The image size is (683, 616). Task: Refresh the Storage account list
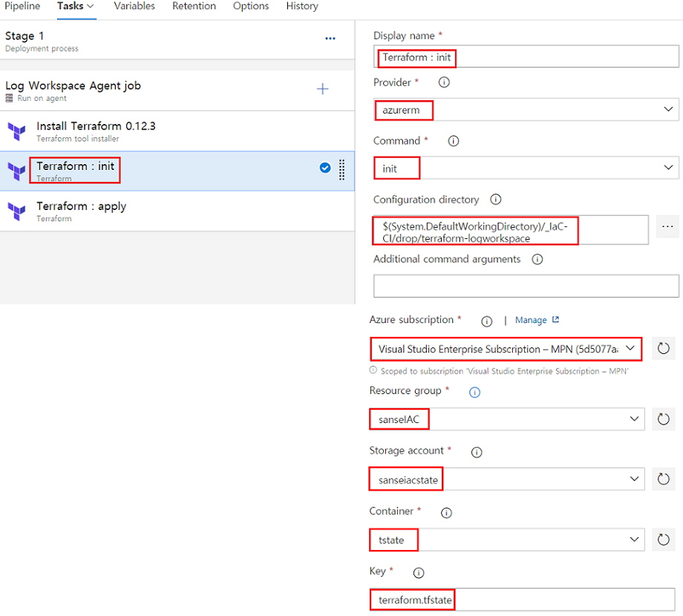point(664,479)
